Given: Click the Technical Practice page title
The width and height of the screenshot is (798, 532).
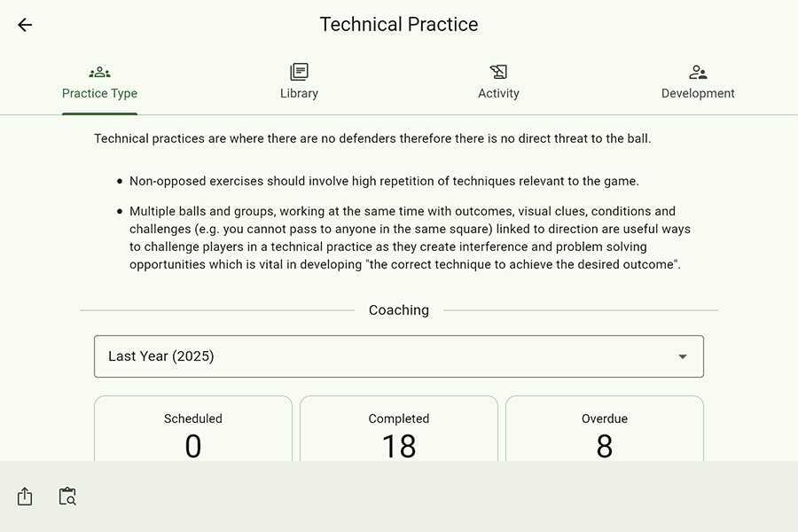Looking at the screenshot, I should pos(399,25).
